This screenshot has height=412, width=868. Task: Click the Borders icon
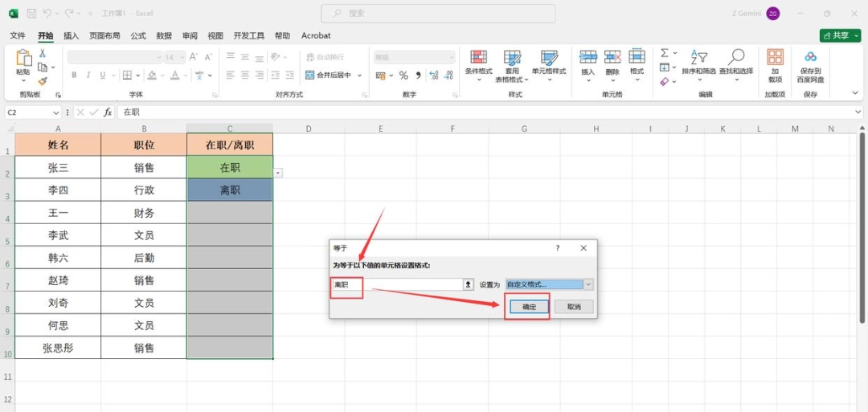pos(127,75)
